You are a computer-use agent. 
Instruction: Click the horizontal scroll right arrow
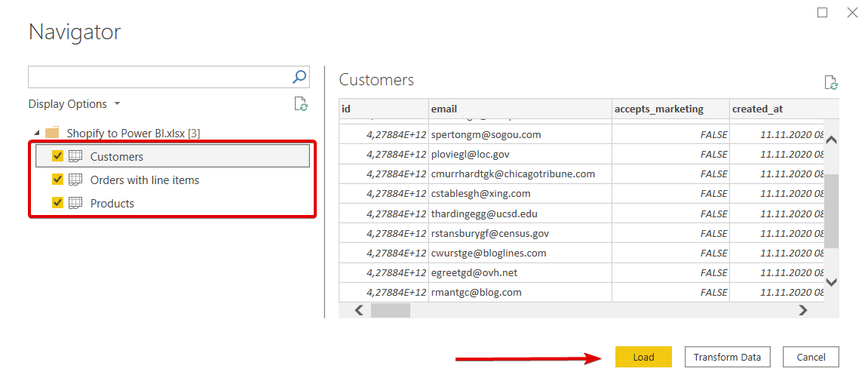click(x=802, y=310)
